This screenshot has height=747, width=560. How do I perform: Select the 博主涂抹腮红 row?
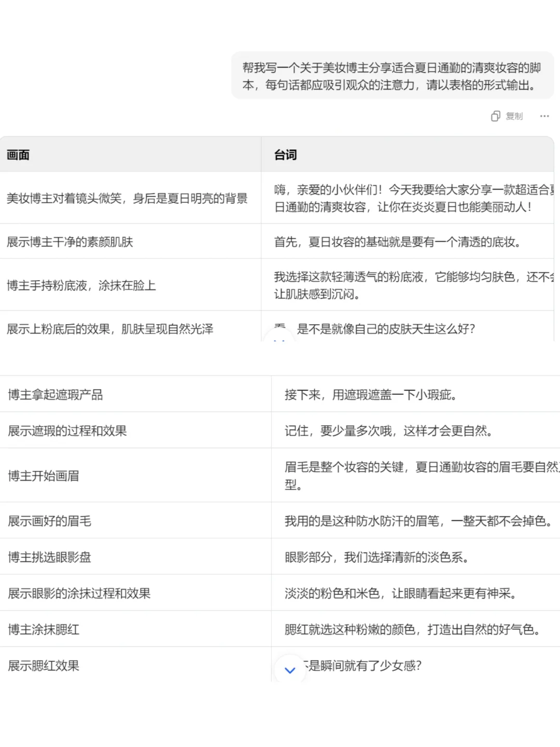(x=43, y=629)
